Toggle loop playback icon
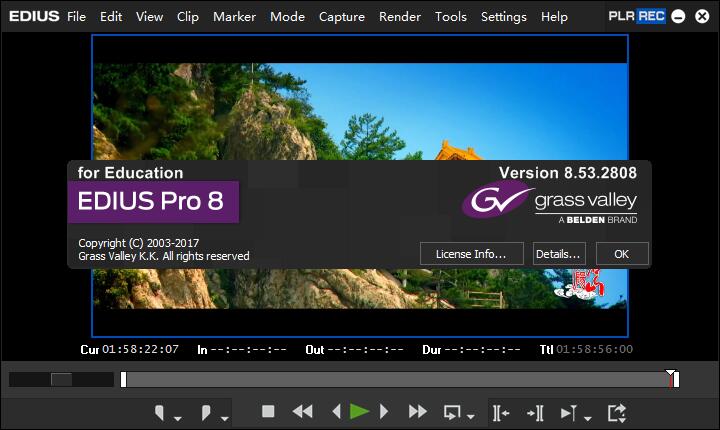 452,412
